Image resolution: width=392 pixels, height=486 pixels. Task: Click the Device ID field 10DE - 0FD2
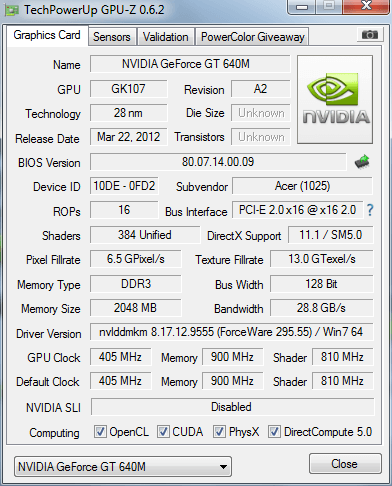tap(124, 186)
